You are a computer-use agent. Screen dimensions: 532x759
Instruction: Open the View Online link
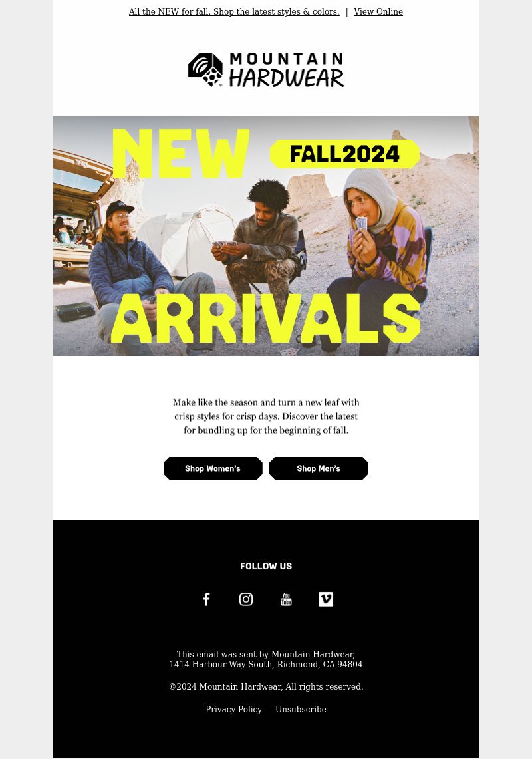pyautogui.click(x=378, y=11)
